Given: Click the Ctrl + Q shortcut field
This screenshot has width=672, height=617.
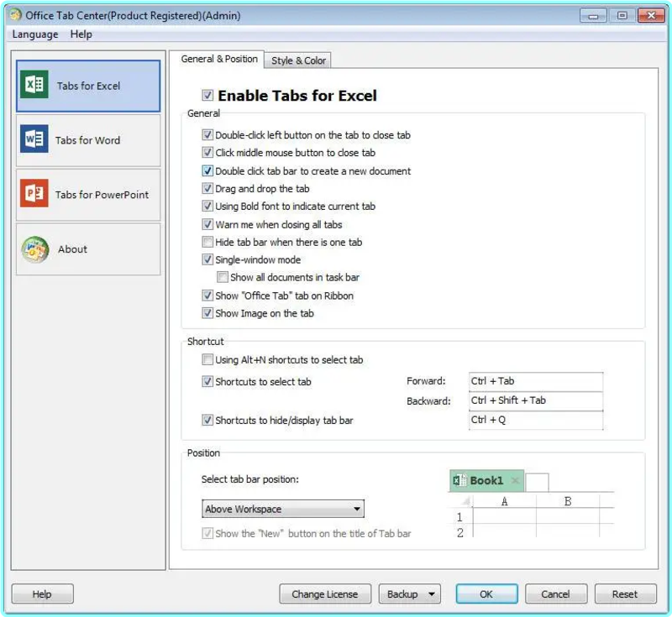Looking at the screenshot, I should click(536, 420).
